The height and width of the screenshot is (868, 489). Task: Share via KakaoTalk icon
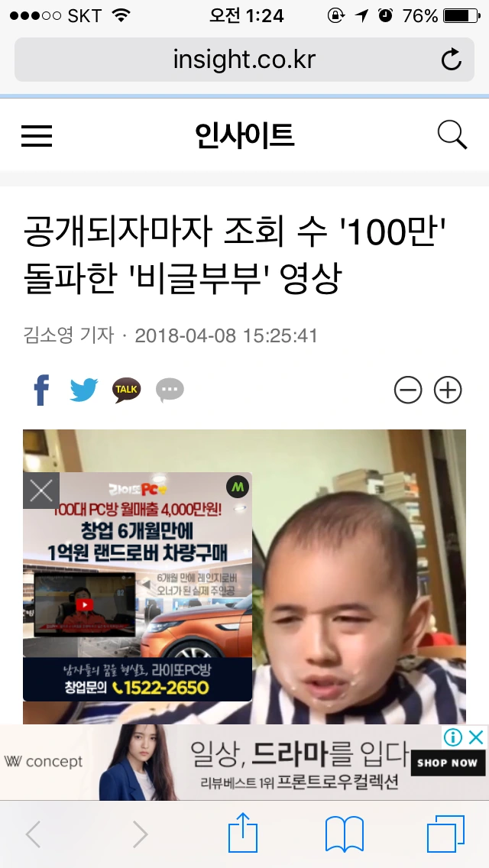tap(126, 390)
